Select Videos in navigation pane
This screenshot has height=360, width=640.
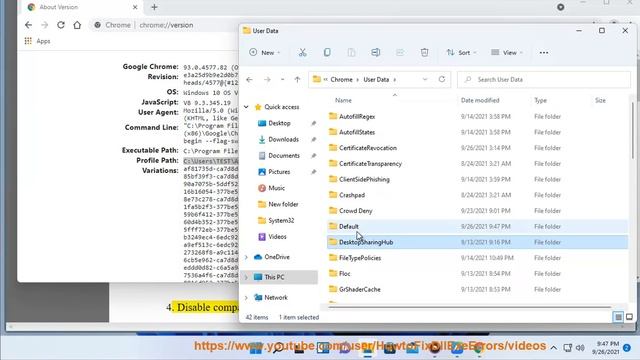277,237
